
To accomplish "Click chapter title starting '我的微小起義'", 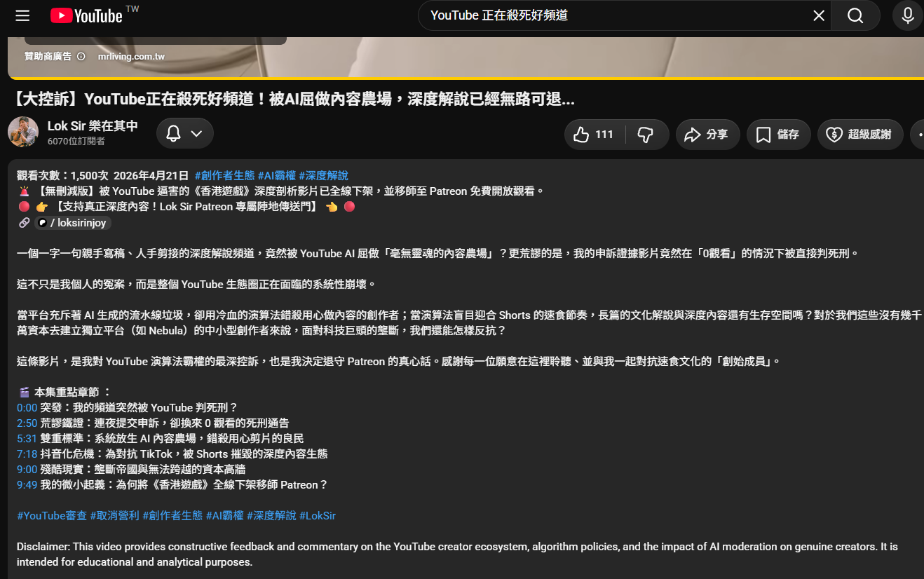I will coord(184,484).
